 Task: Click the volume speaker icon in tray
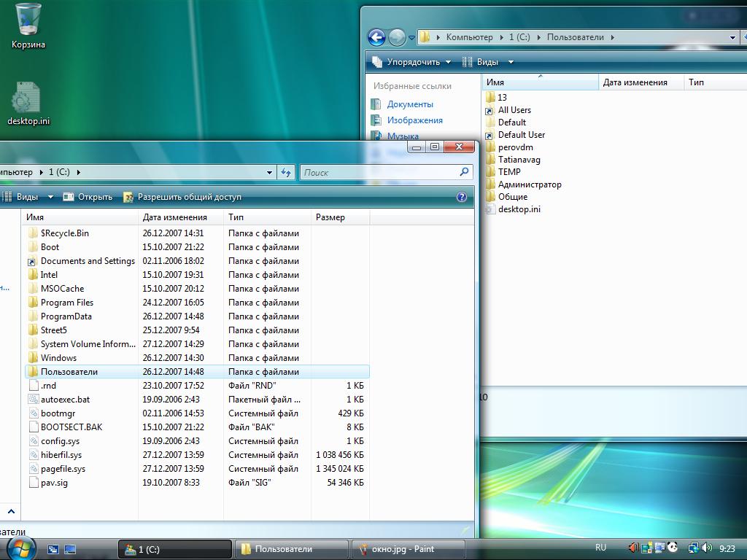pyautogui.click(x=707, y=548)
